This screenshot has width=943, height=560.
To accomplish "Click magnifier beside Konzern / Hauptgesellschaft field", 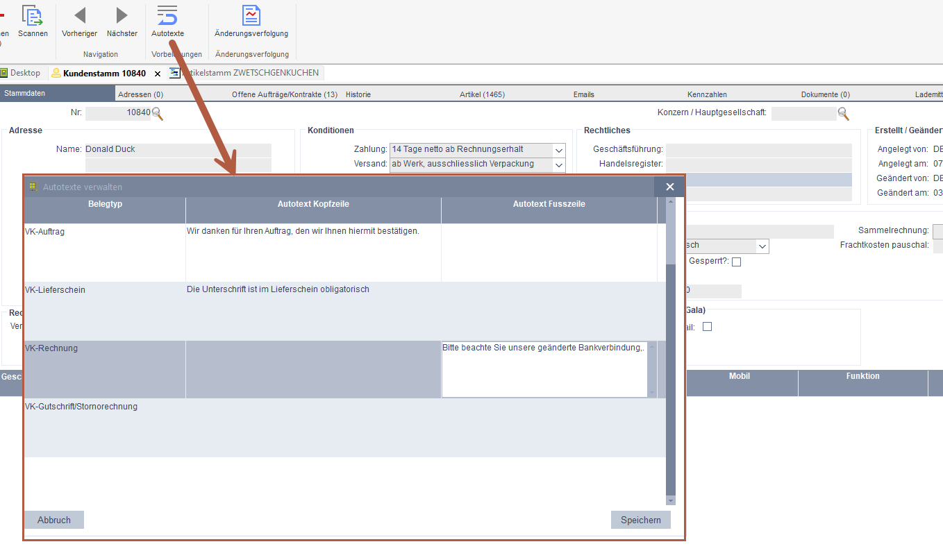I will coord(843,113).
